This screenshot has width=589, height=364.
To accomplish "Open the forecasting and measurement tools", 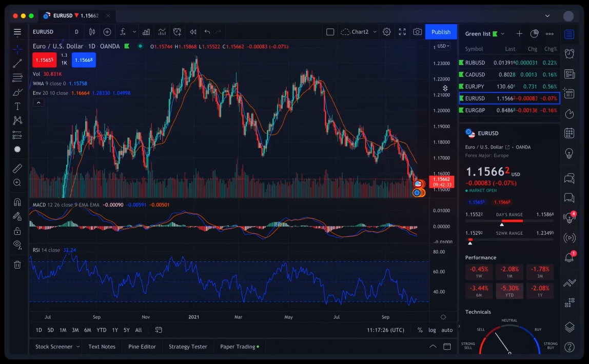I will (17, 135).
